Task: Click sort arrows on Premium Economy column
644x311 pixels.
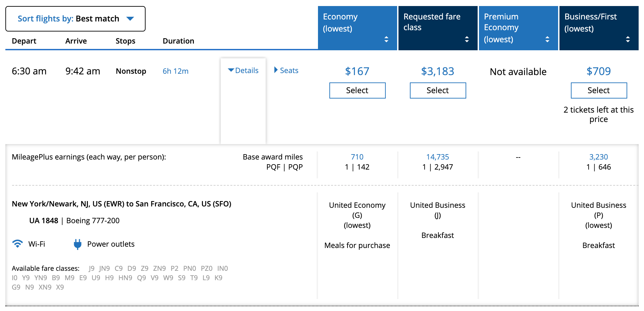Action: pyautogui.click(x=547, y=39)
